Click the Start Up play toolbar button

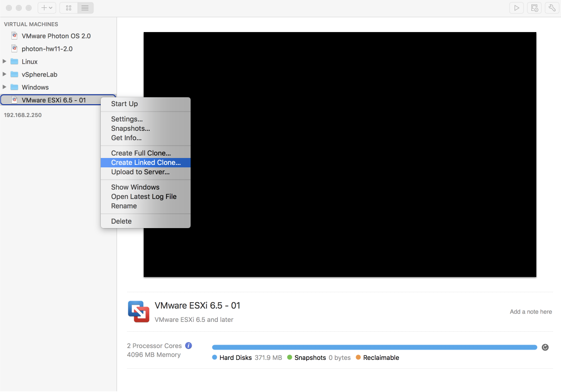pos(517,8)
